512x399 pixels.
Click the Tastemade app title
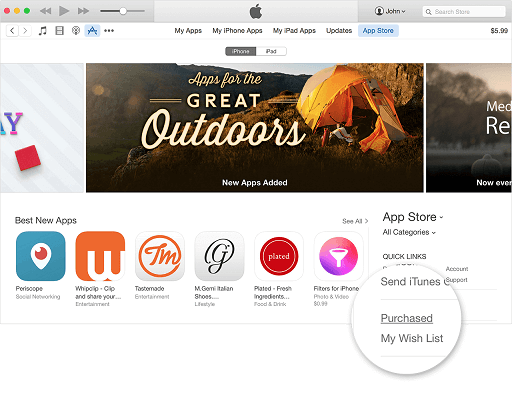click(x=149, y=289)
